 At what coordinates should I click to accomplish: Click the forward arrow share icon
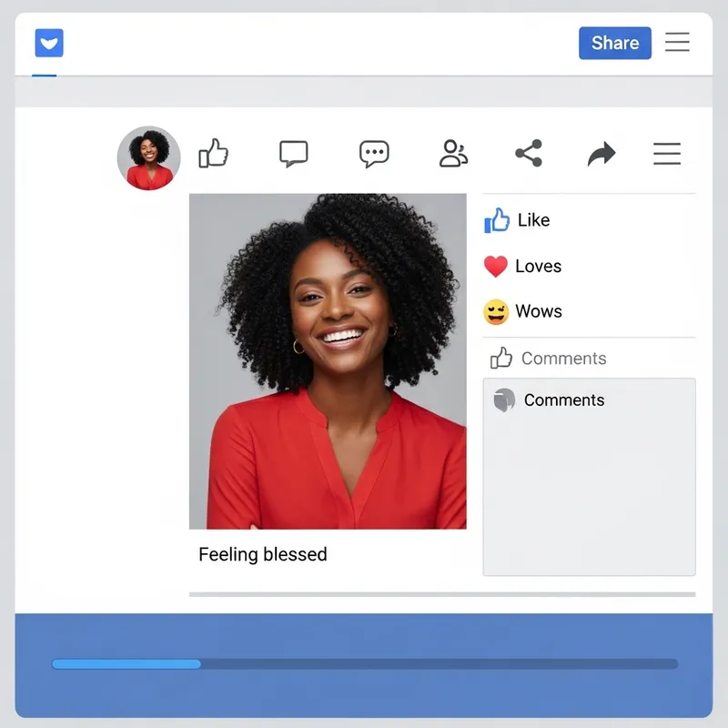pos(601,153)
